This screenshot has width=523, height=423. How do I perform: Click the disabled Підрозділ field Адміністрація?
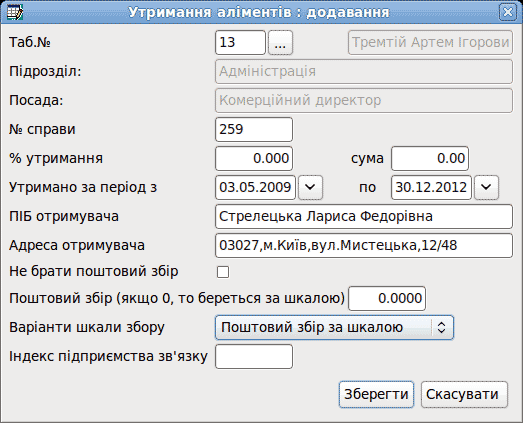pos(364,71)
